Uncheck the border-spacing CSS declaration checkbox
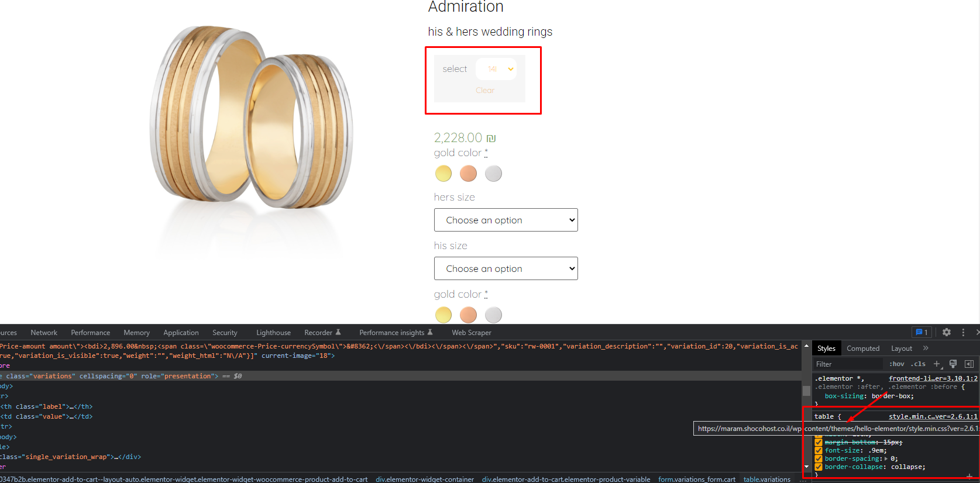 tap(819, 458)
